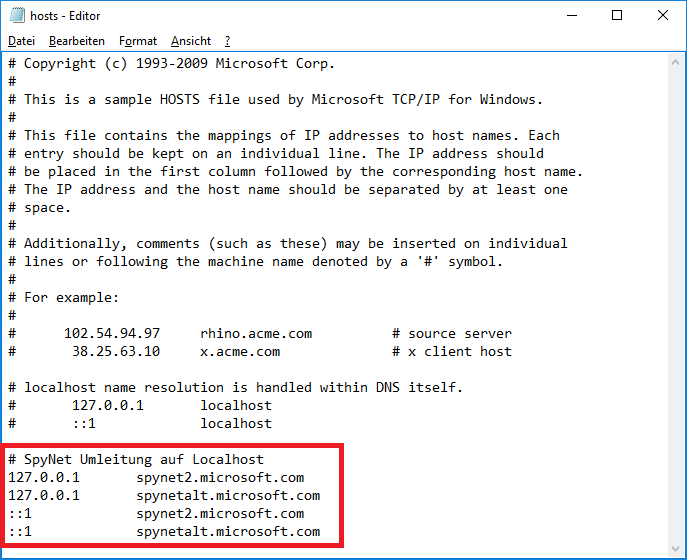Click the scrollbar down arrow
The image size is (687, 560).
[675, 549]
